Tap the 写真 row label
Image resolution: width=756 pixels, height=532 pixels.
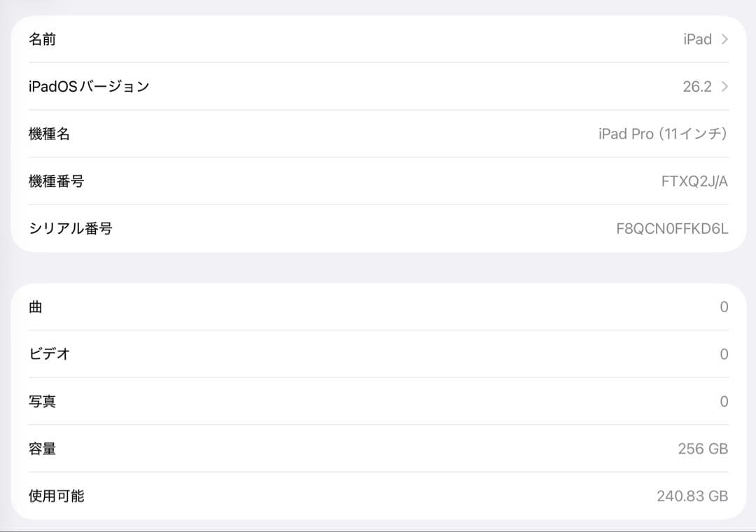pyautogui.click(x=42, y=401)
